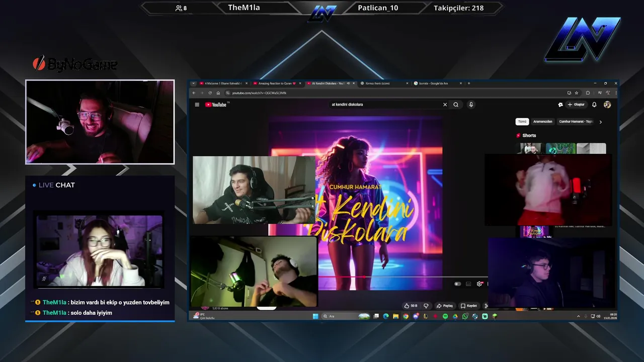Click the red video progress bar

coord(341,277)
